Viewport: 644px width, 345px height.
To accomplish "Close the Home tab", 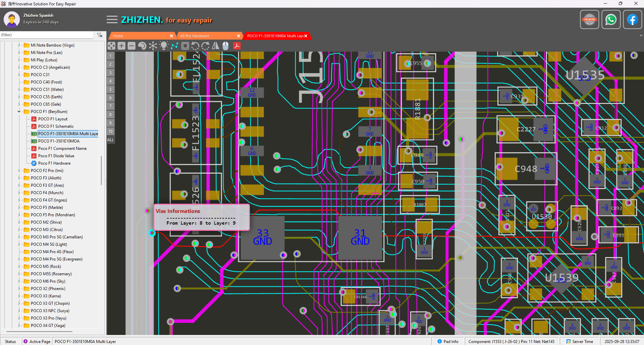I will click(x=171, y=36).
